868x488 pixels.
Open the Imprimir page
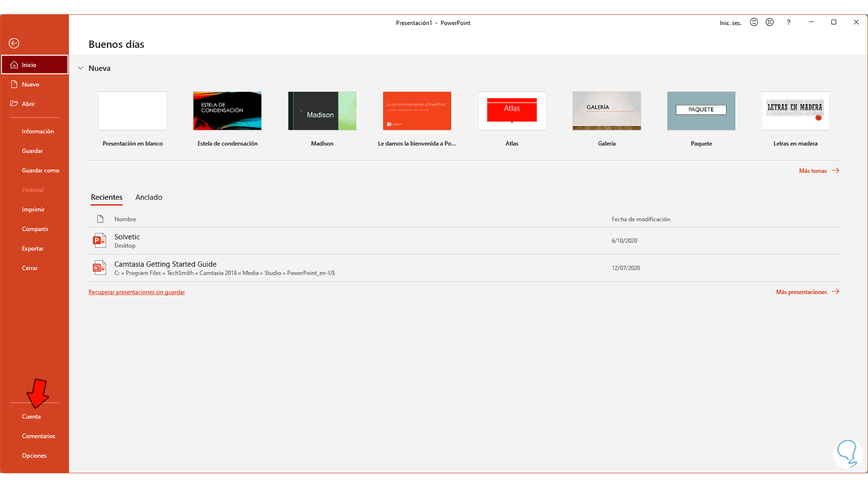33,209
